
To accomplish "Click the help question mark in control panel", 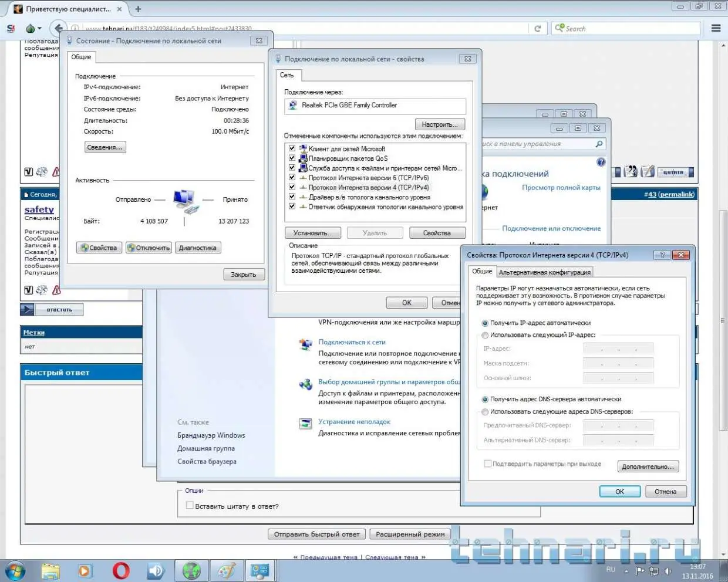I will click(x=601, y=162).
